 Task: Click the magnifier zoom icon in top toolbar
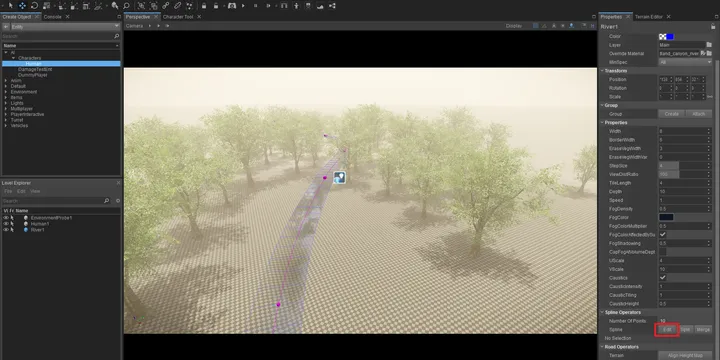(127, 6)
